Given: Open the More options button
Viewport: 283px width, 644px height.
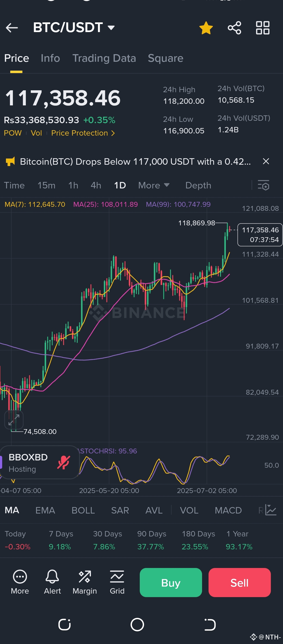Looking at the screenshot, I should pos(20,582).
